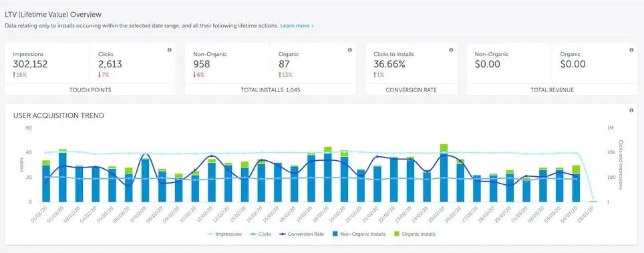Click the Installs left axis label
The height and width of the screenshot is (253, 644).
[x=21, y=165]
